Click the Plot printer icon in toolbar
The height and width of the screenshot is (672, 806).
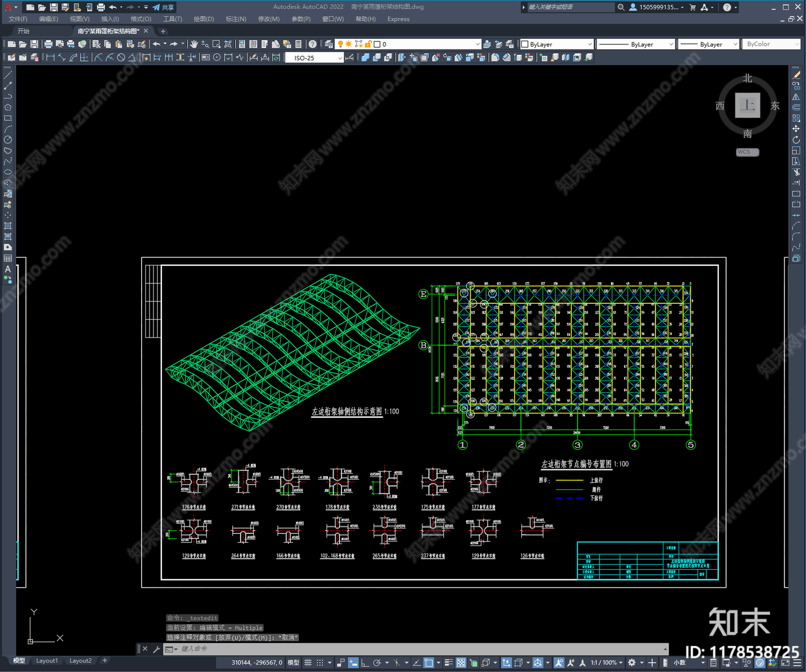(x=48, y=44)
